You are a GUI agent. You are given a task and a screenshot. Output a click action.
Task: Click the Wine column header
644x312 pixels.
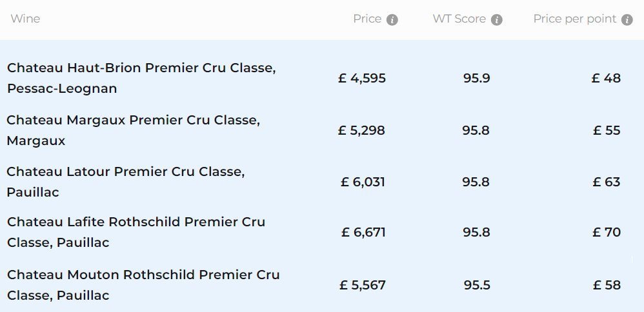[x=25, y=19]
